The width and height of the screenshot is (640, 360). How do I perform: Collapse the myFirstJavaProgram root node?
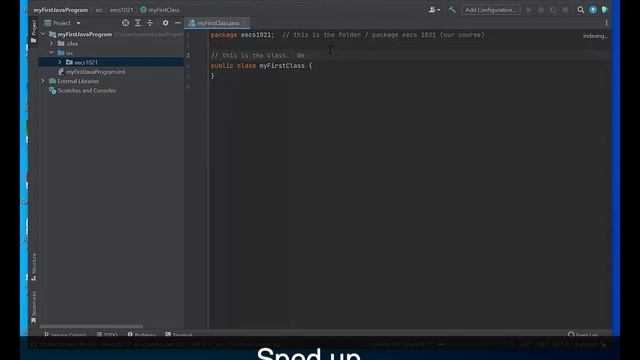point(43,34)
